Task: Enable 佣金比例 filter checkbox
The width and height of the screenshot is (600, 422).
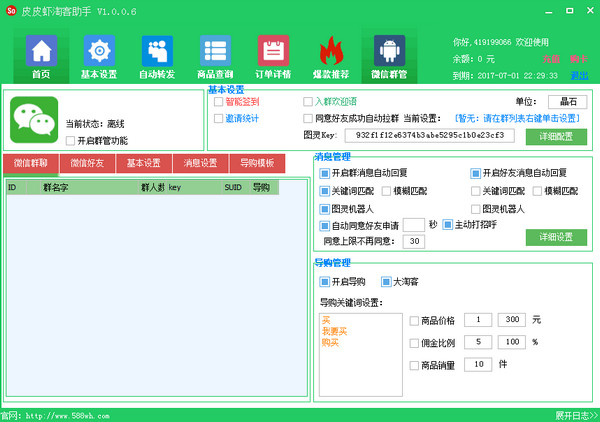Action: [414, 343]
